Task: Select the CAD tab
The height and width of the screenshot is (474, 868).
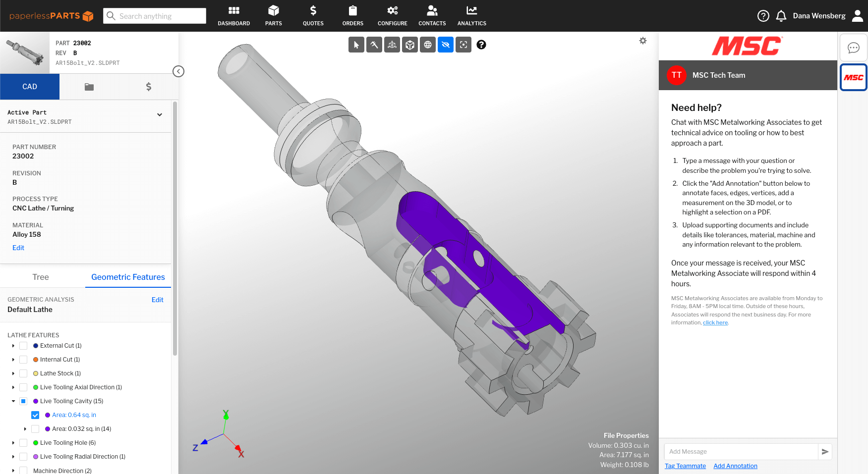Action: [x=30, y=87]
